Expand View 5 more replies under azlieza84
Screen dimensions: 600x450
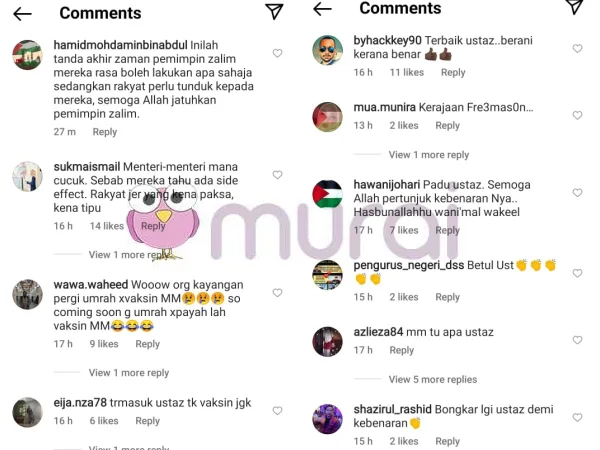[433, 379]
